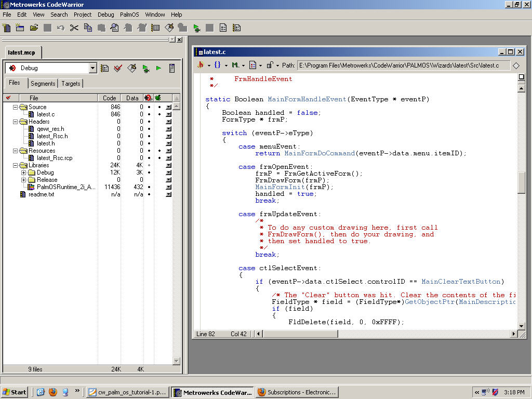Click the red checkmark synchronize icon
The image size is (532, 399).
point(118,68)
